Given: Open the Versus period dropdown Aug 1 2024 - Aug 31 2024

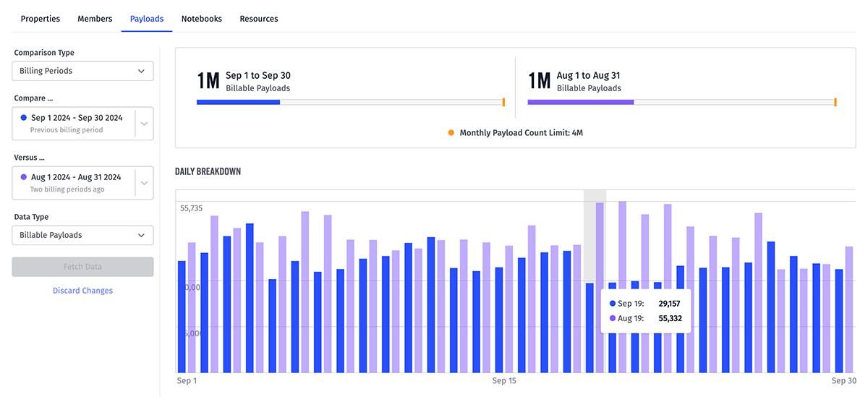Looking at the screenshot, I should pos(82,182).
